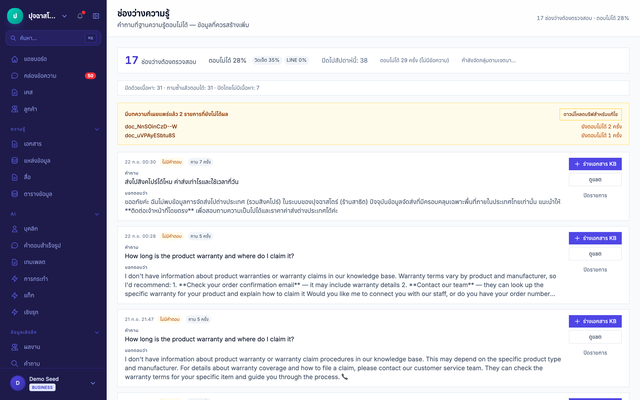This screenshot has width=640, height=400.
Task: View chat for the 21 ก.ย. 21:47 entry
Action: point(595,337)
